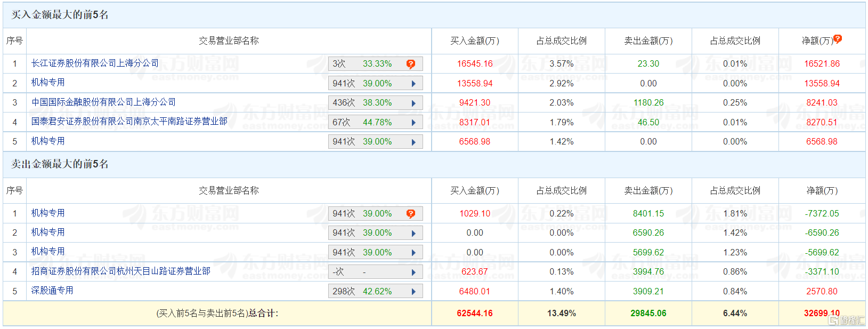Click the question mark icon beside 净额(万) header

pos(838,38)
